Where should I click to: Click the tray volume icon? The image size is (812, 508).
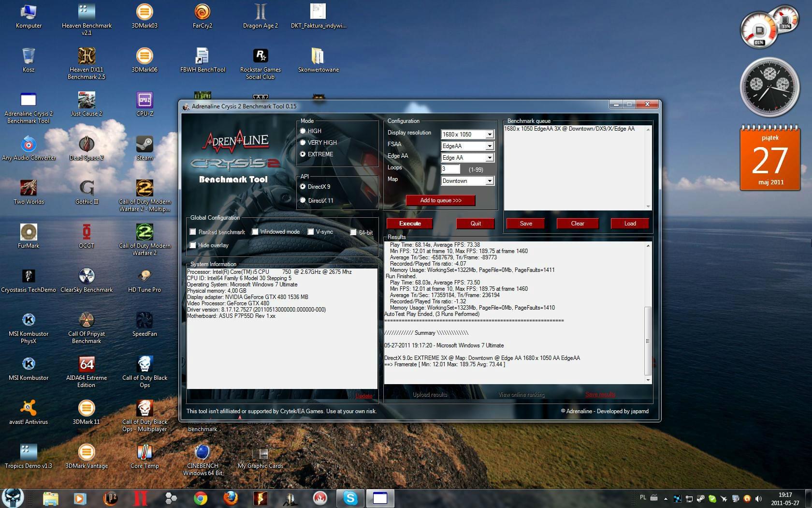click(x=758, y=498)
